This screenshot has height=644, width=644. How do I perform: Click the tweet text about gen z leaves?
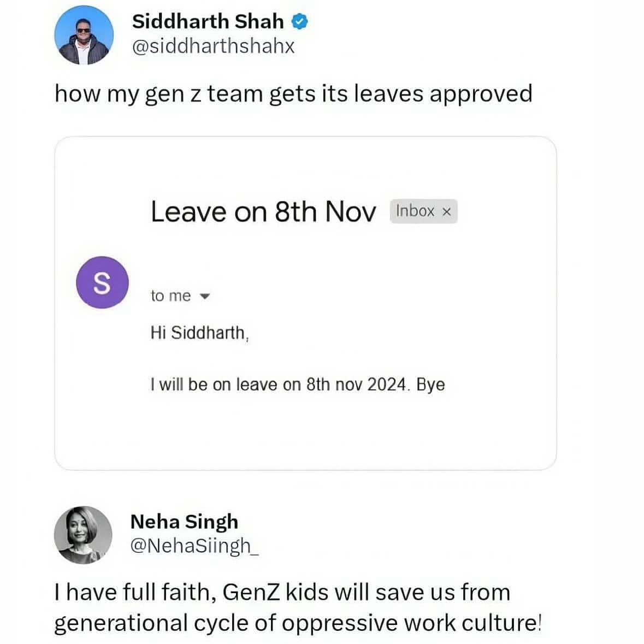(x=295, y=93)
